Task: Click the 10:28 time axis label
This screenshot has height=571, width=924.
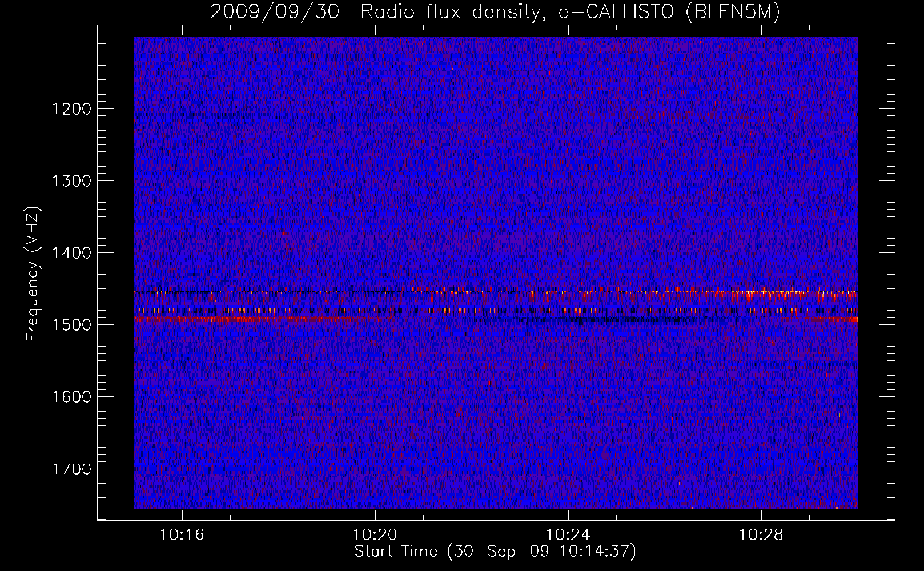Action: tap(761, 535)
